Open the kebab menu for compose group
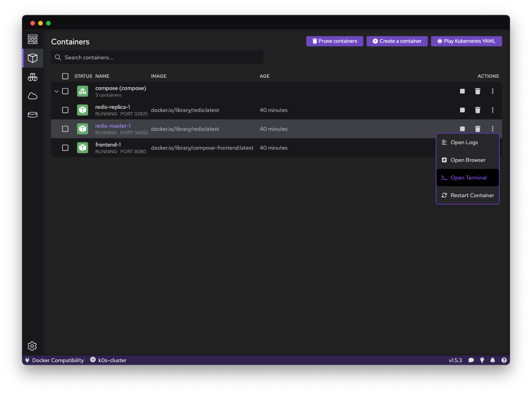 tap(492, 91)
